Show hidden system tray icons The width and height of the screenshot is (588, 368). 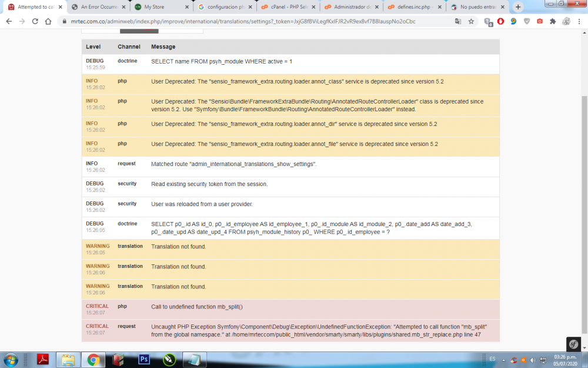[x=503, y=360]
